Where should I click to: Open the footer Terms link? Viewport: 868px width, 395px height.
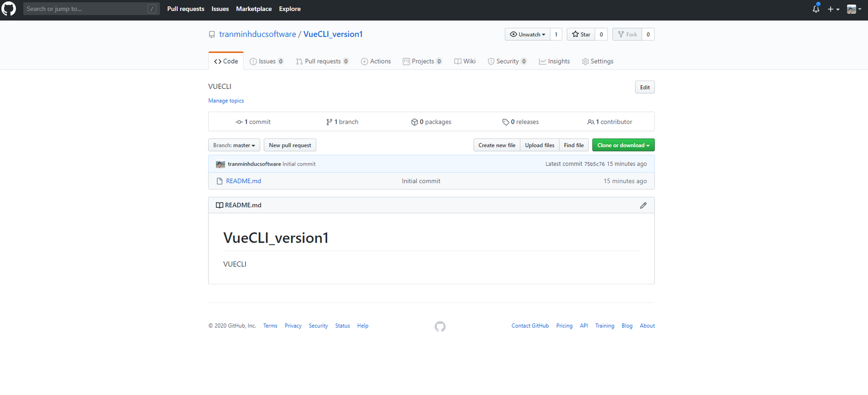coord(270,326)
